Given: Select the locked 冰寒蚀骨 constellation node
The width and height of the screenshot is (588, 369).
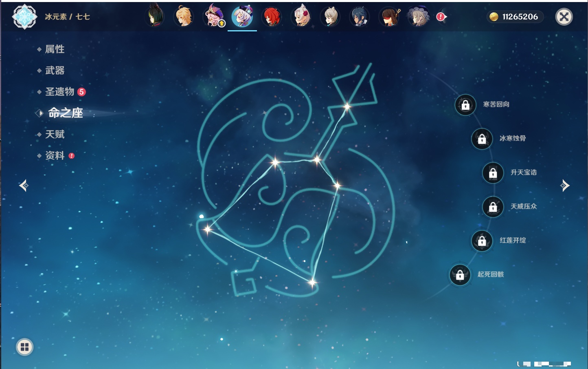Looking at the screenshot, I should [x=482, y=139].
